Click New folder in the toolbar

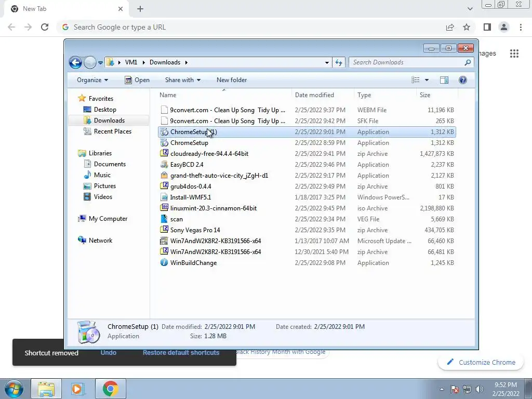point(232,80)
